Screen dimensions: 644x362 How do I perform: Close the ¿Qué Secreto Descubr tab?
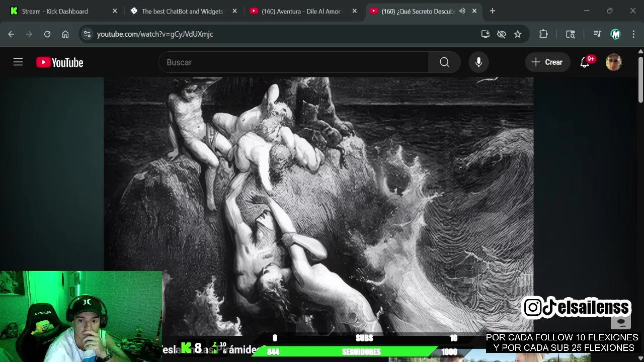(474, 11)
